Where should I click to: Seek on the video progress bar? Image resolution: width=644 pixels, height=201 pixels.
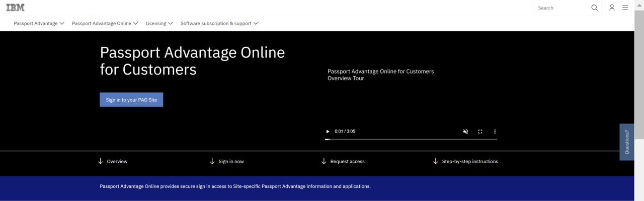click(411, 140)
